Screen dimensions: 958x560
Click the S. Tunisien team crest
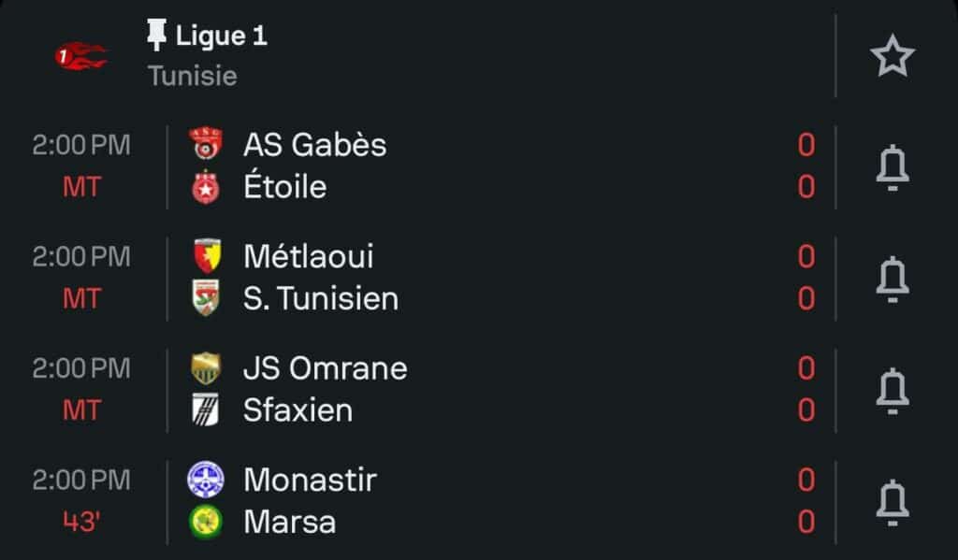coord(205,298)
